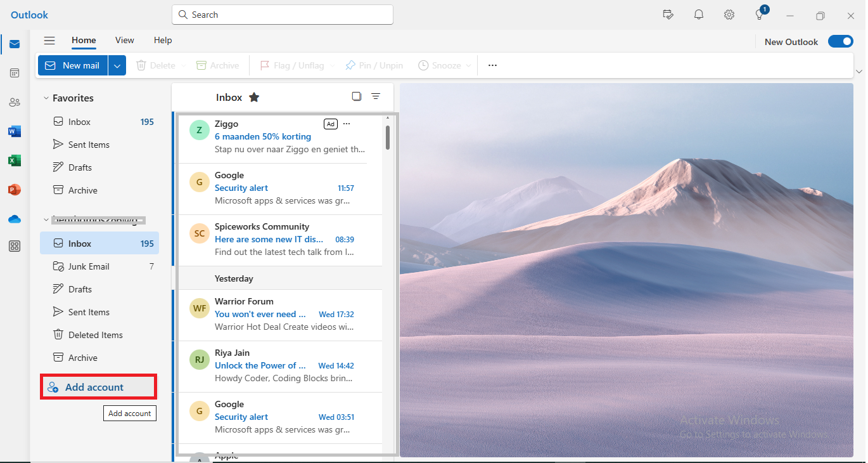
Task: Open the Ziggo 50% korting ad
Action: [279, 137]
